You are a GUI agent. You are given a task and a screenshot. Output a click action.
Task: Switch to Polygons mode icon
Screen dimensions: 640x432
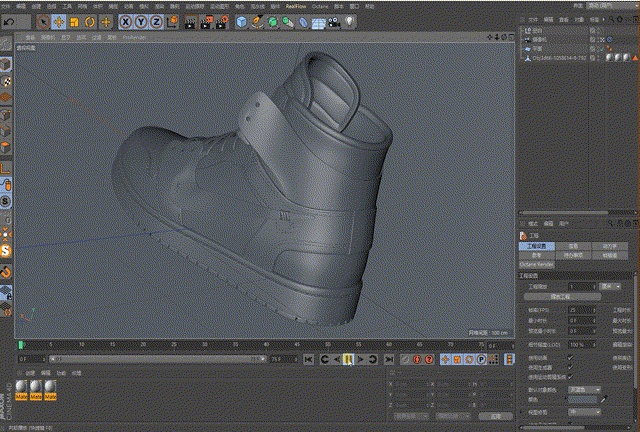pyautogui.click(x=5, y=147)
